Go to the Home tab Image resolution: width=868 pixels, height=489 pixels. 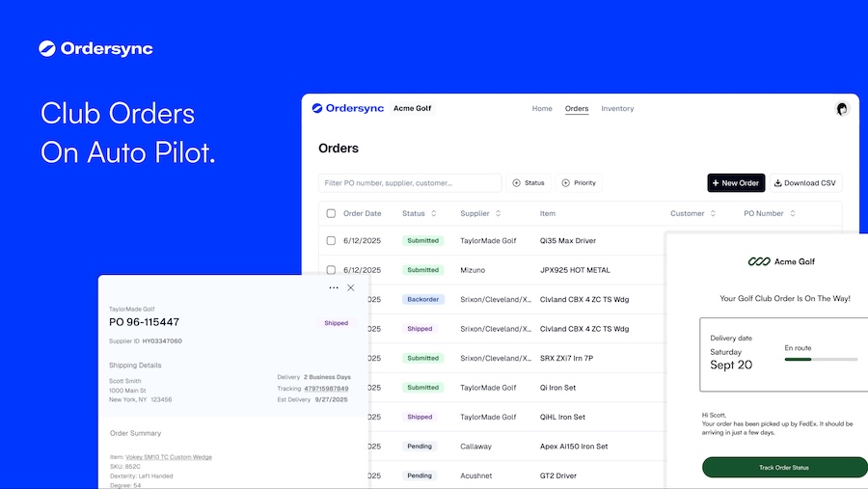(542, 109)
